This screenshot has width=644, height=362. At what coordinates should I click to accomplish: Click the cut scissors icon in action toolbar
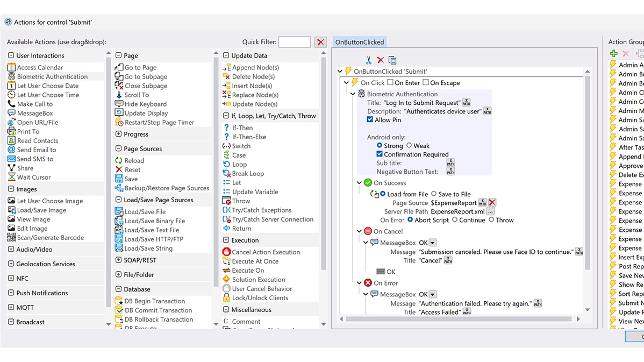pyautogui.click(x=369, y=60)
